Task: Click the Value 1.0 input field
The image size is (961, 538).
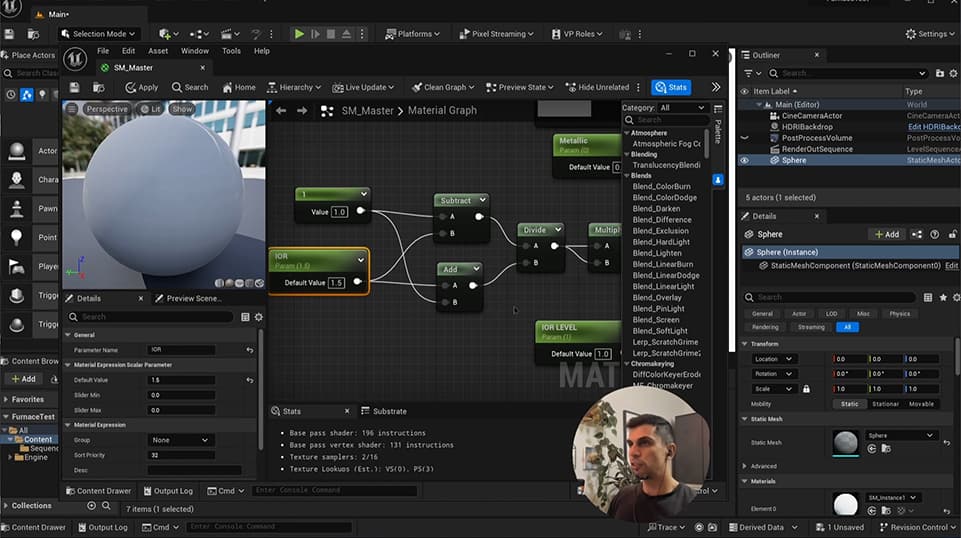Action: (339, 211)
